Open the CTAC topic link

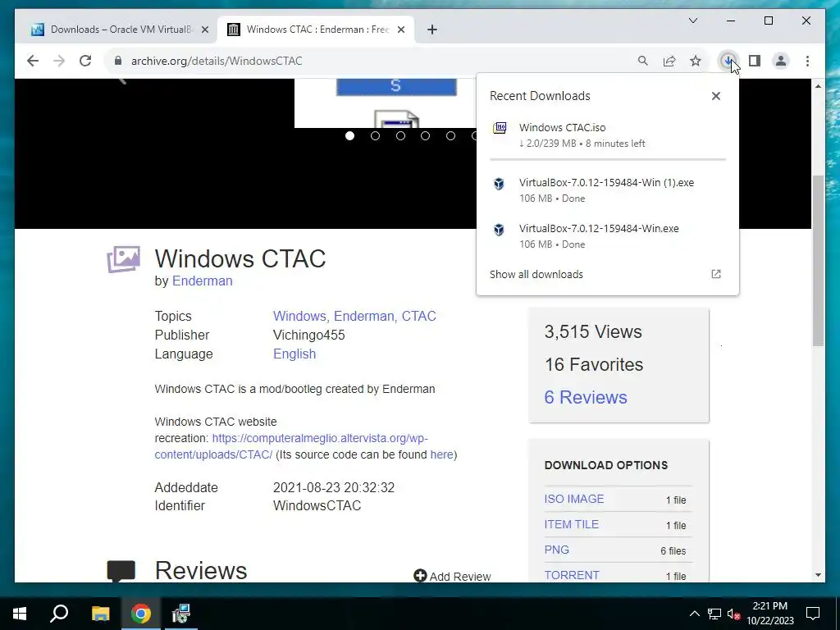click(x=419, y=316)
